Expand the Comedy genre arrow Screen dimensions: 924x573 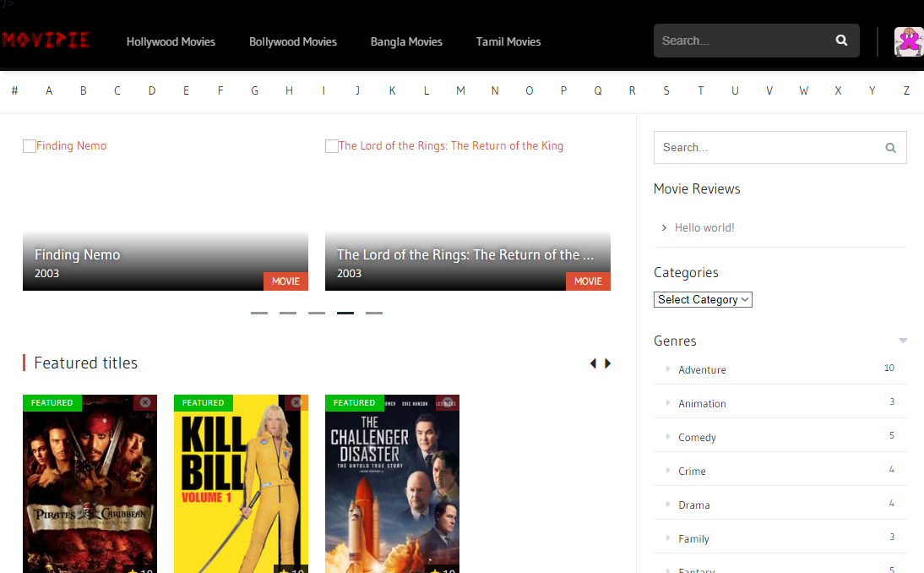(667, 437)
